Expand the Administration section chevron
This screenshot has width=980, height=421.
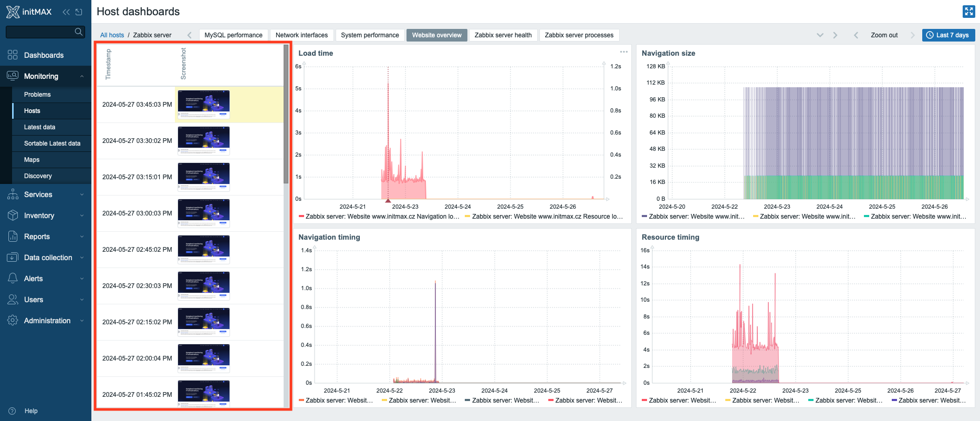click(x=82, y=321)
